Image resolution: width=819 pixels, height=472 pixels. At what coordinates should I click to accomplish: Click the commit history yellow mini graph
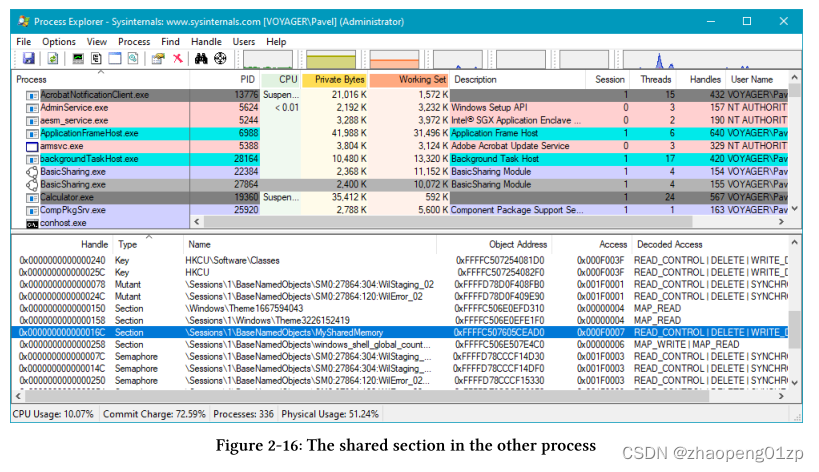click(x=331, y=60)
